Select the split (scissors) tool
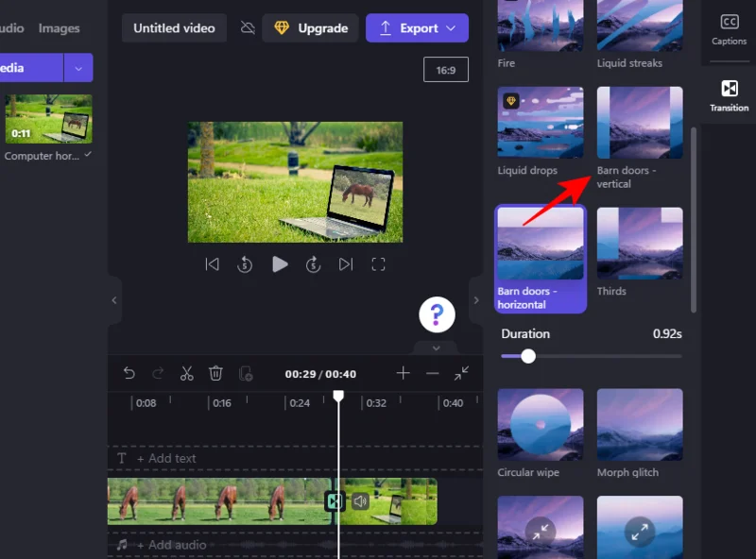The width and height of the screenshot is (756, 559). pyautogui.click(x=186, y=373)
